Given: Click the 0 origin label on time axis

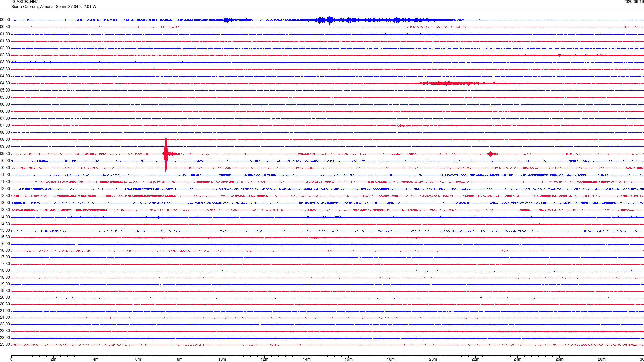Looking at the screenshot, I should coord(11,359).
